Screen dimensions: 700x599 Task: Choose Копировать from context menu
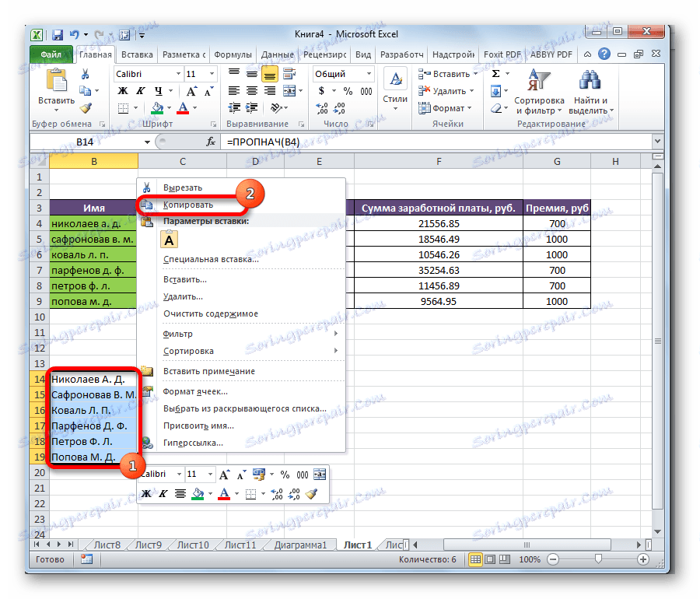pyautogui.click(x=241, y=205)
